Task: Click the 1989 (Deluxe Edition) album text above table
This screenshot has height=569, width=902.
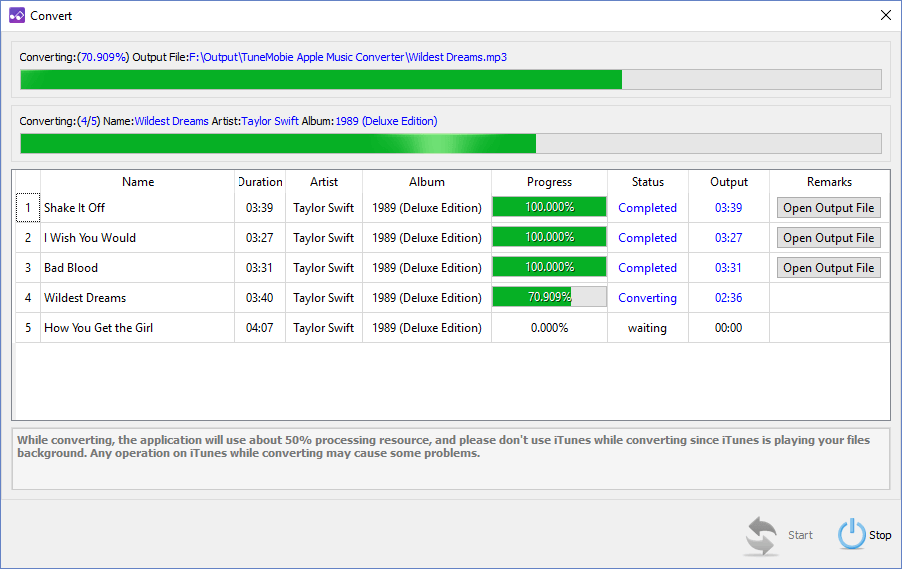Action: click(386, 121)
